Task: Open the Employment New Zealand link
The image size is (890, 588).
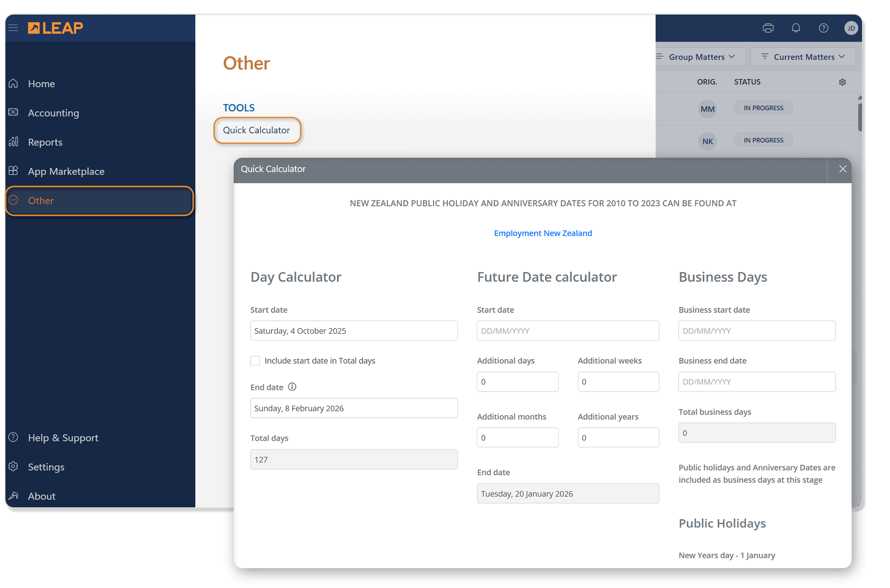Action: (x=542, y=233)
